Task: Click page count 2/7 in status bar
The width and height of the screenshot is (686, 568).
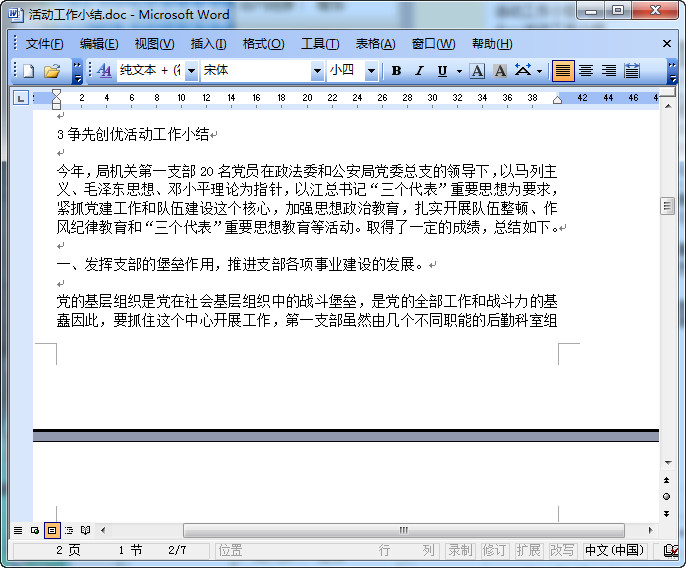Action: 177,550
